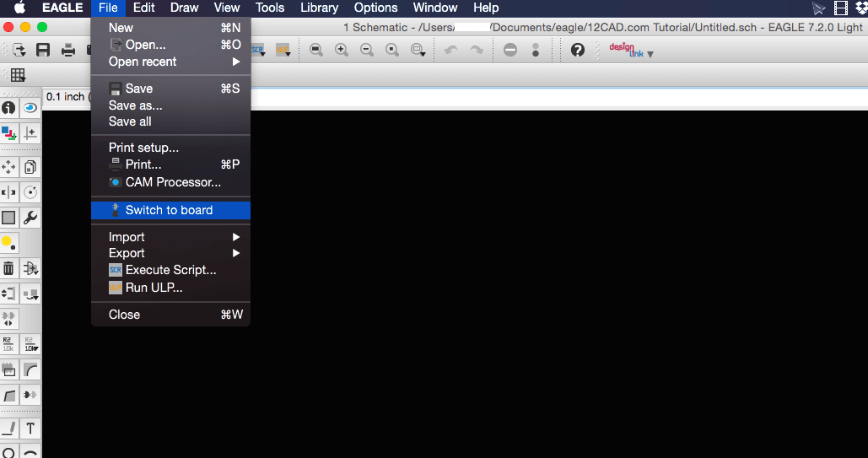Open Help question mark icon
Viewport: 868px width, 458px height.
(577, 50)
